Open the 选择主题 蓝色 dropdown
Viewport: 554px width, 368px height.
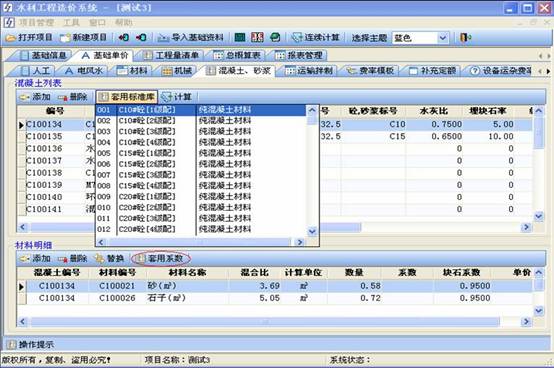pyautogui.click(x=443, y=38)
